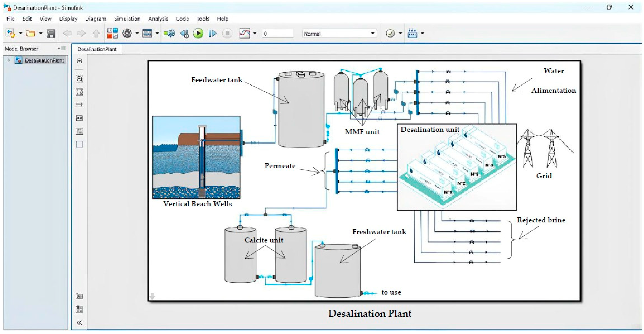Click the Stop simulation button

(x=227, y=33)
